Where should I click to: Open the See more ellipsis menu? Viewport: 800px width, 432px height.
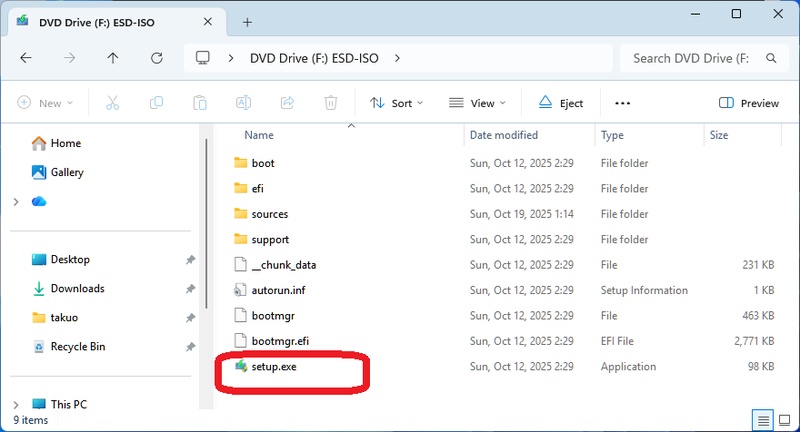coord(622,103)
